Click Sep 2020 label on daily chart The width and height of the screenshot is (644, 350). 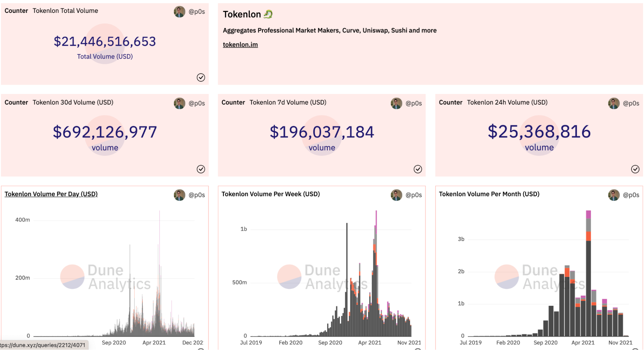coord(114,343)
